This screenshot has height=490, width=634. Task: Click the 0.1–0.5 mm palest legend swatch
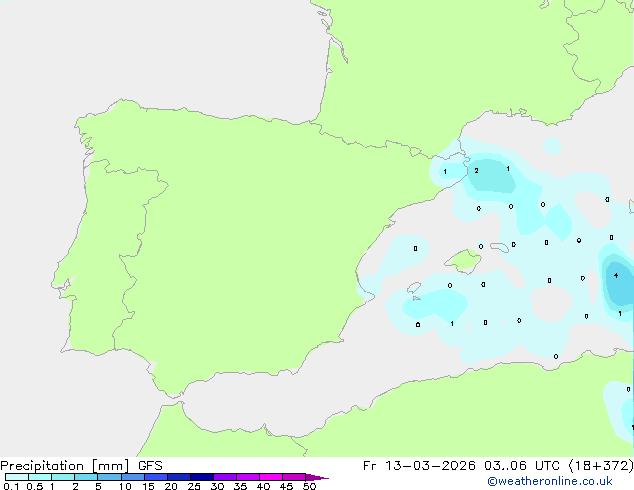[x=17, y=477]
